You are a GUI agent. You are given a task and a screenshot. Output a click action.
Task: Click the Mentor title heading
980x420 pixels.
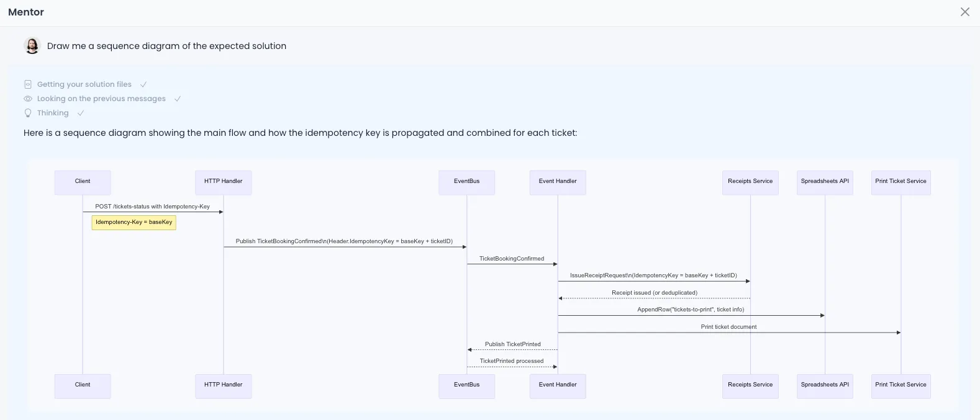[x=25, y=12]
